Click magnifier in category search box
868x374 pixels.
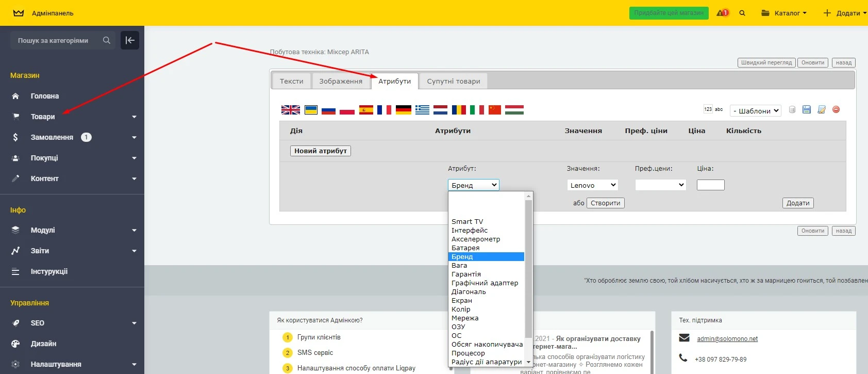click(106, 40)
